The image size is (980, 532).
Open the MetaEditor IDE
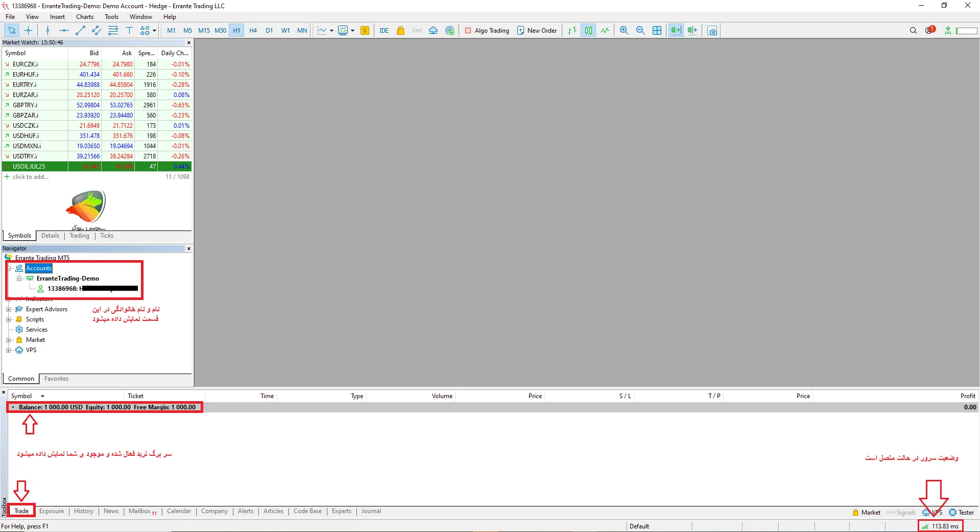(x=384, y=31)
